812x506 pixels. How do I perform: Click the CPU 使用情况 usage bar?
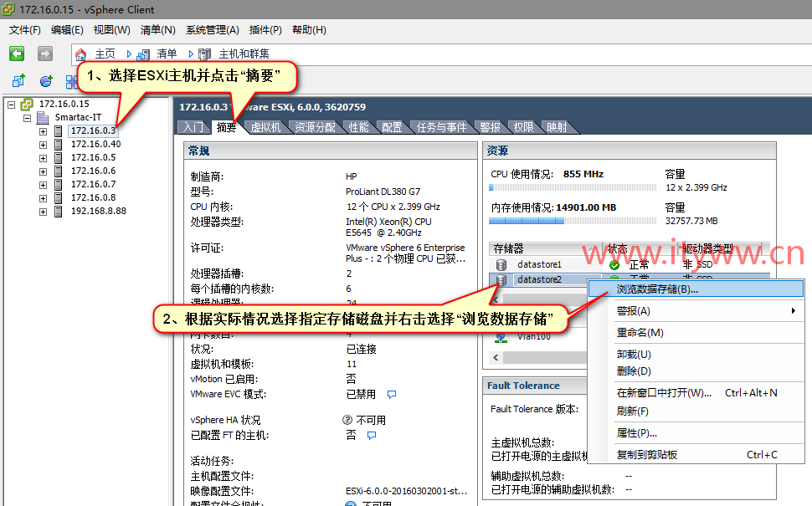[573, 187]
